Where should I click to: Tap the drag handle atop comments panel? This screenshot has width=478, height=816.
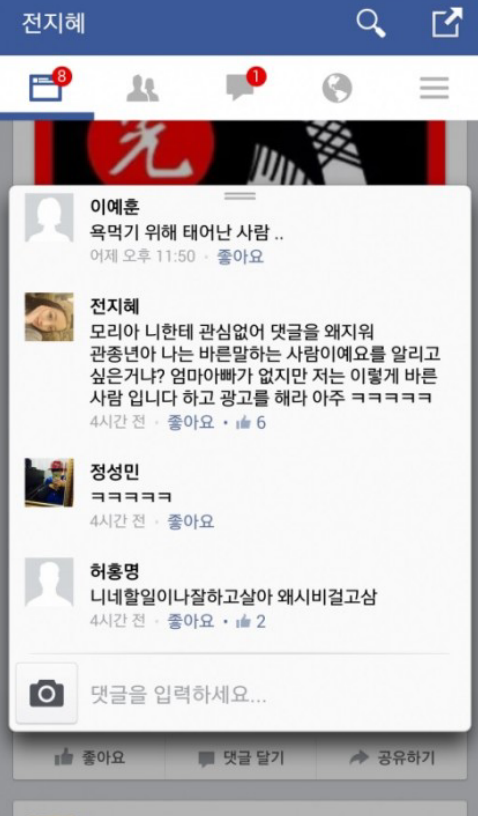[240, 196]
